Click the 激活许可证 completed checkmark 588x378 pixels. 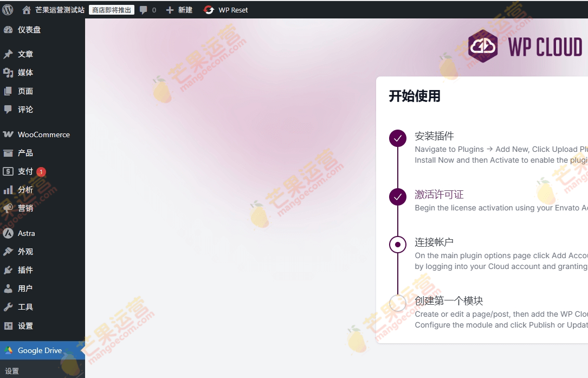click(x=398, y=197)
